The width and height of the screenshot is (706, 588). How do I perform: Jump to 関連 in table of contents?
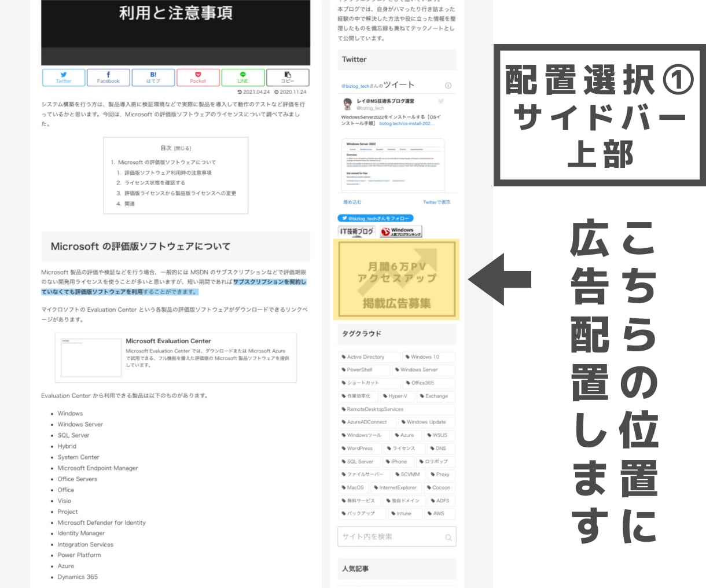point(130,204)
